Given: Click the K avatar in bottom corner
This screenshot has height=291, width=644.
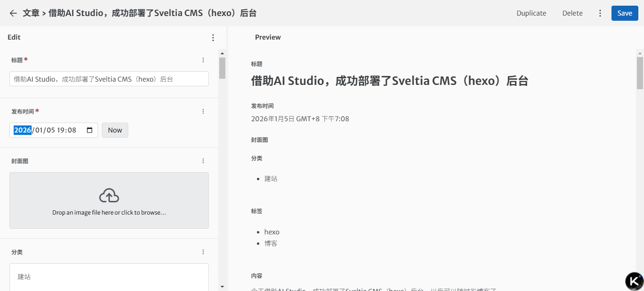Looking at the screenshot, I should click(x=634, y=281).
